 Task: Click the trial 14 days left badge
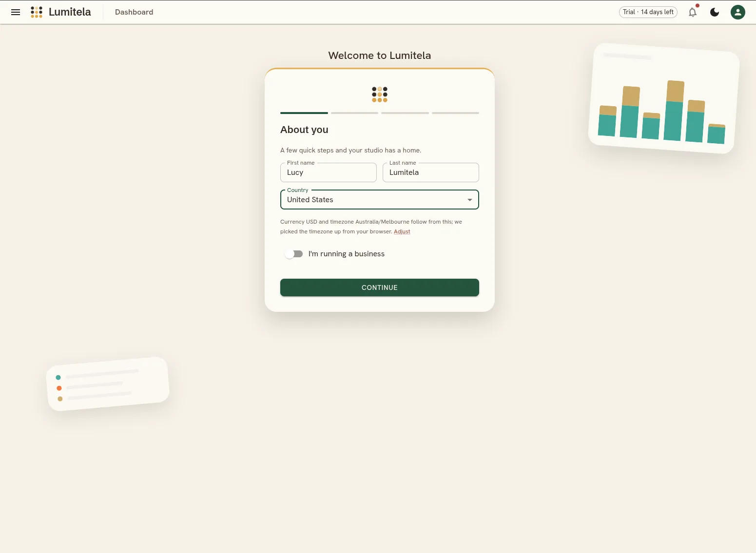point(648,12)
